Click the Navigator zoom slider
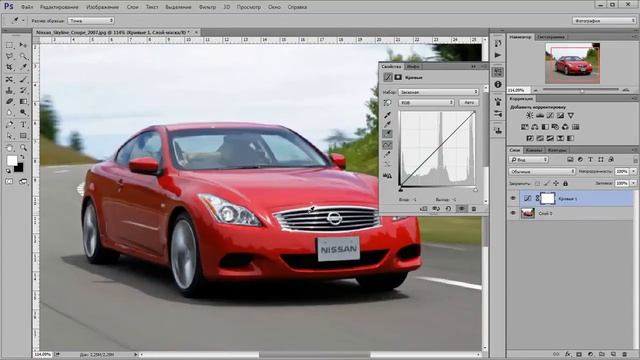 [581, 90]
